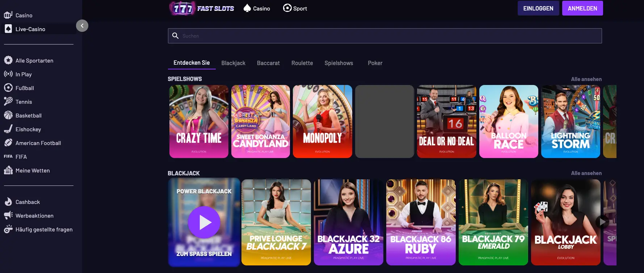Viewport: 644px width, 273px height.
Task: Click the Blackjack row next arrow
Action: [x=602, y=222]
